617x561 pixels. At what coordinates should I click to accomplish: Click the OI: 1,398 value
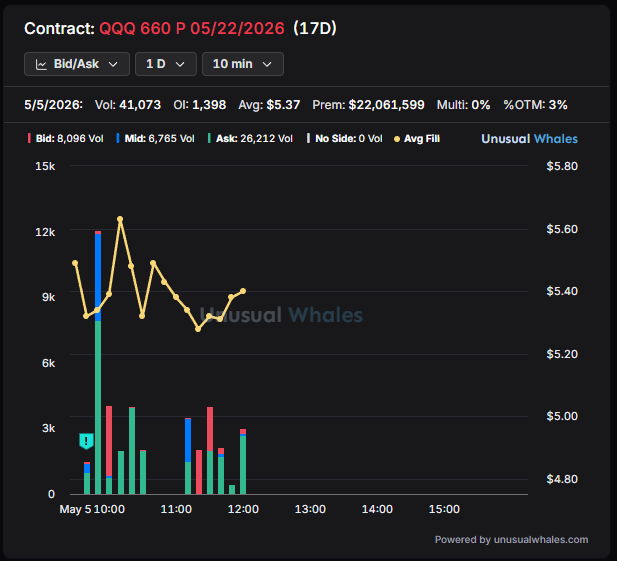click(200, 105)
